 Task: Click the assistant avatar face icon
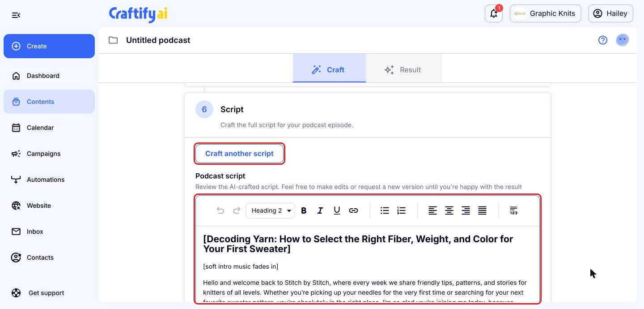[x=623, y=40]
